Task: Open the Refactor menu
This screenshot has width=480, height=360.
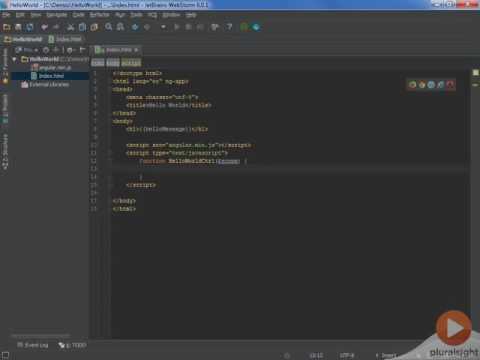Action: point(99,15)
